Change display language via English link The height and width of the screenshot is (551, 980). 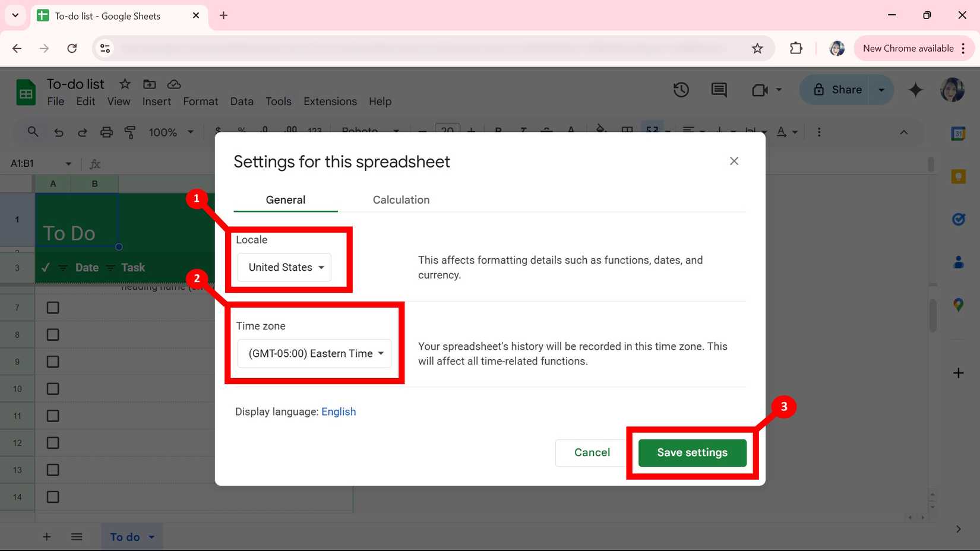tap(339, 411)
